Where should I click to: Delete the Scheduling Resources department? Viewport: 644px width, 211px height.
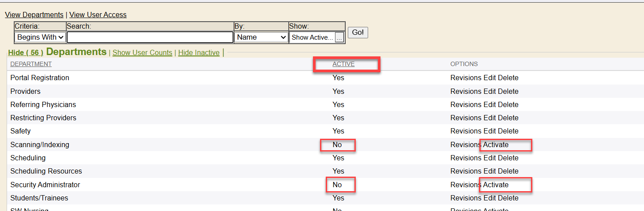[508, 171]
